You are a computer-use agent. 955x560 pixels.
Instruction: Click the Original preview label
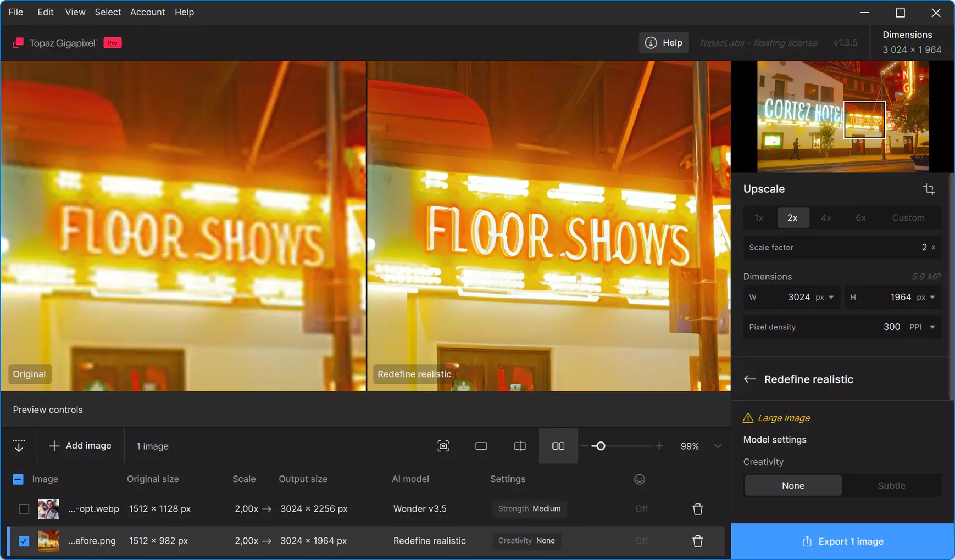click(x=29, y=374)
